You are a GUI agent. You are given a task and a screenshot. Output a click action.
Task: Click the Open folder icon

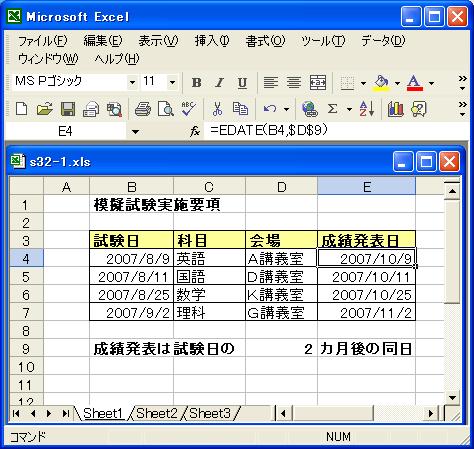(x=45, y=109)
